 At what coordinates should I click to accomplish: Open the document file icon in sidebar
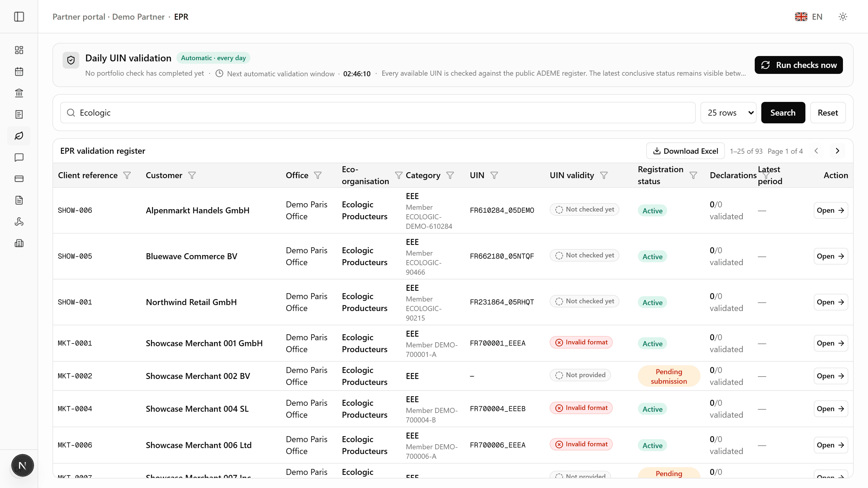[19, 200]
